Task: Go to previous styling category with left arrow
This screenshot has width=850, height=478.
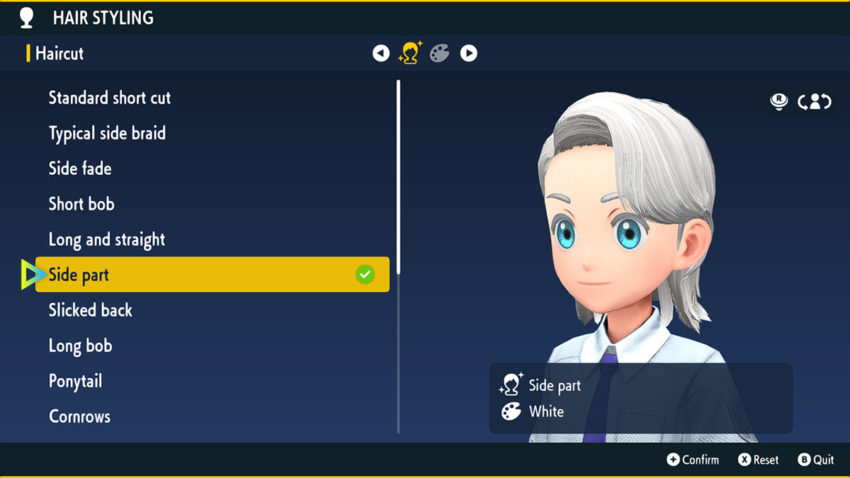Action: tap(381, 53)
